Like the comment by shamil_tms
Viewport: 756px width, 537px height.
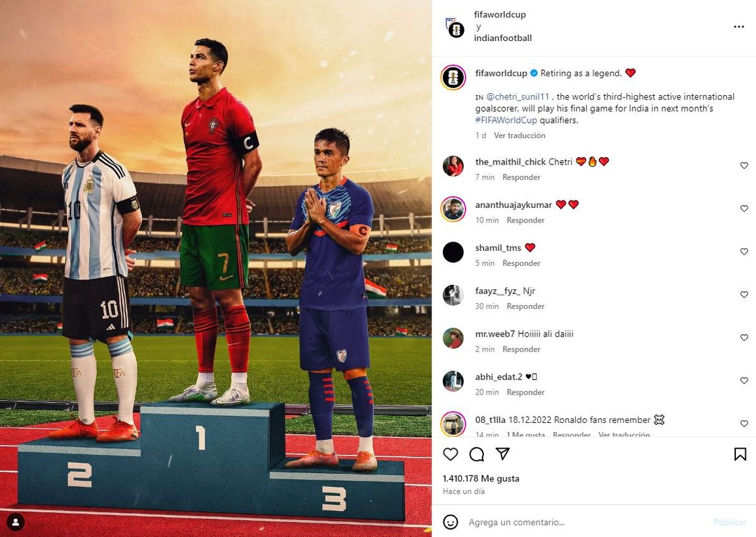[x=744, y=251]
